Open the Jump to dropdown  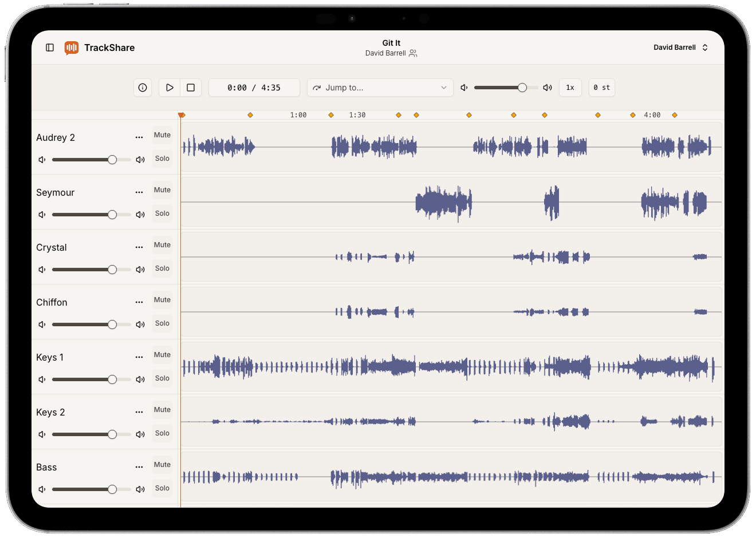tap(380, 88)
